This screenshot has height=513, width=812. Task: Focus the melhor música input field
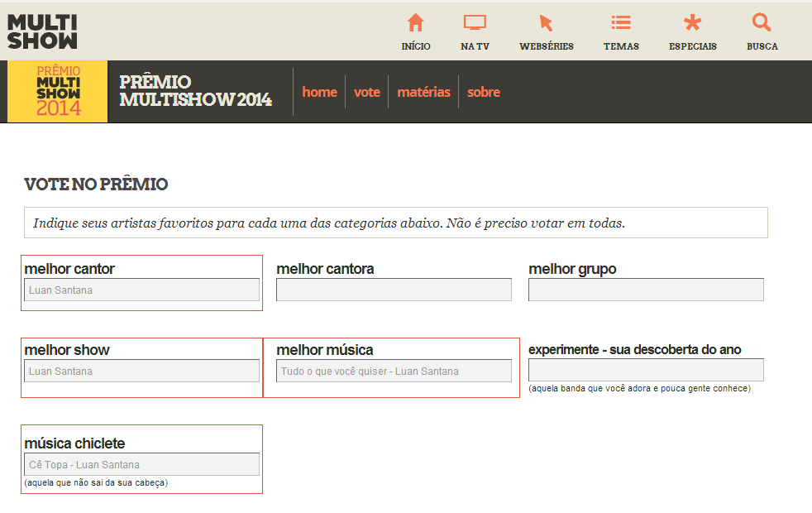click(x=394, y=371)
